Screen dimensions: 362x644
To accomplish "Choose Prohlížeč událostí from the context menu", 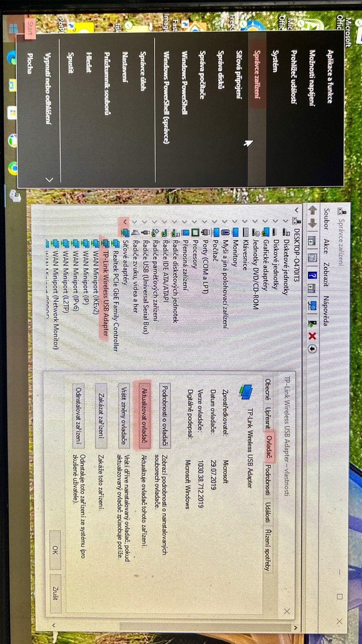I will click(294, 77).
